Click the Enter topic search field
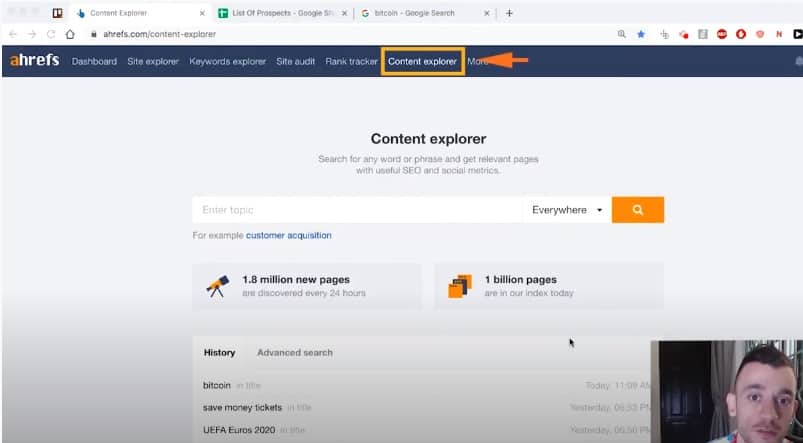Image resolution: width=803 pixels, height=443 pixels. tap(357, 210)
